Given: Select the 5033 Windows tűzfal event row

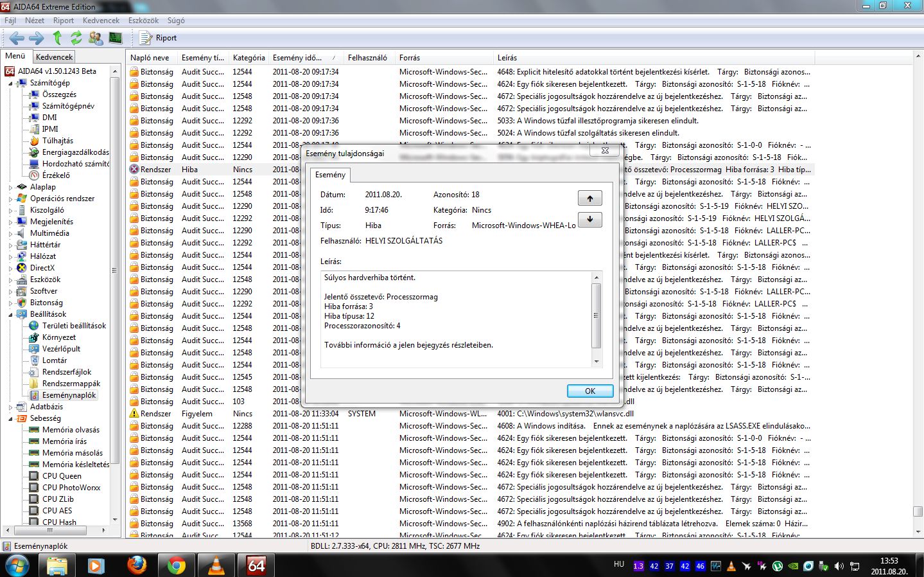Looking at the screenshot, I should click(x=469, y=121).
